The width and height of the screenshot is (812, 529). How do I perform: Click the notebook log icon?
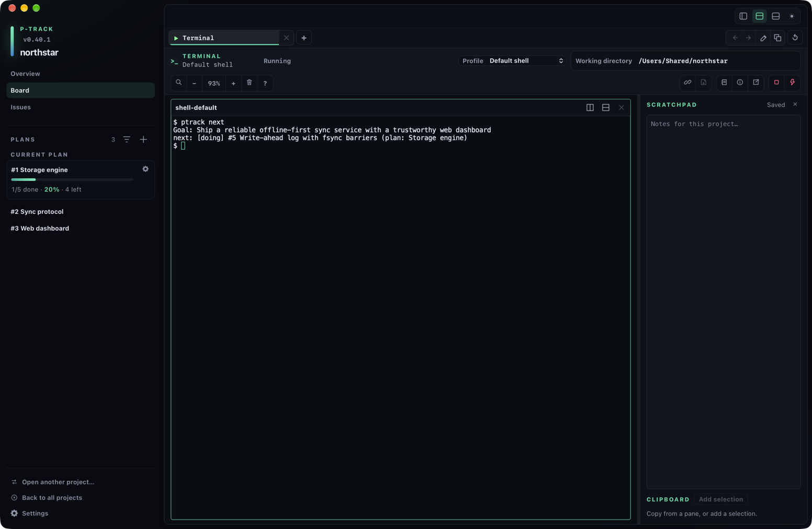point(724,83)
